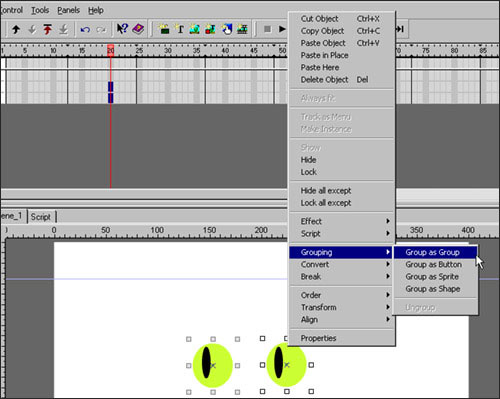
Task: Click right eye's right-middle selection handle
Action: pyautogui.click(x=311, y=365)
